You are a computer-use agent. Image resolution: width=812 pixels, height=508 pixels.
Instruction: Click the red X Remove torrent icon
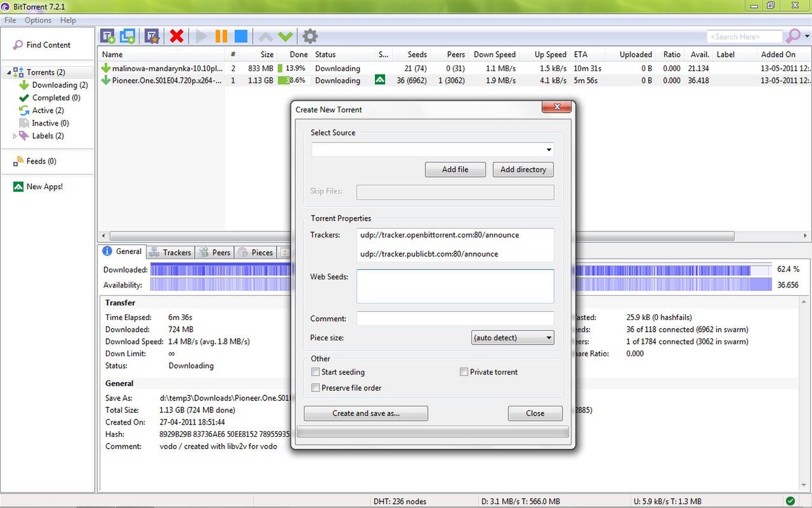coord(176,36)
